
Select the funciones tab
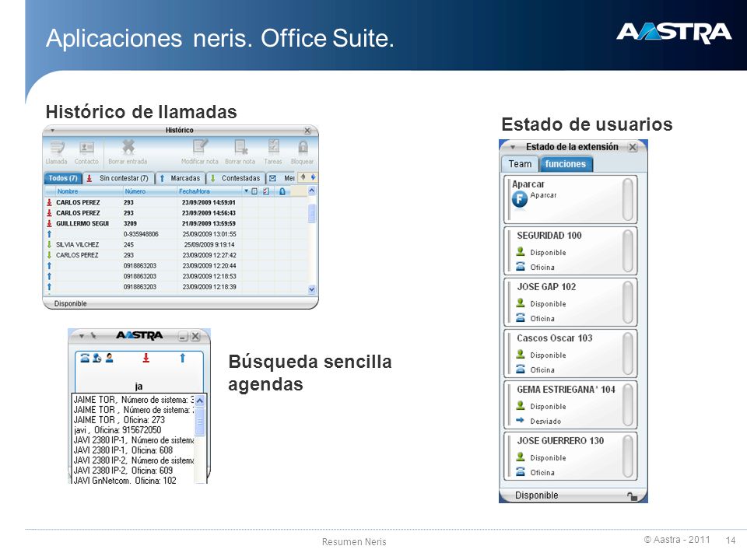coord(566,164)
